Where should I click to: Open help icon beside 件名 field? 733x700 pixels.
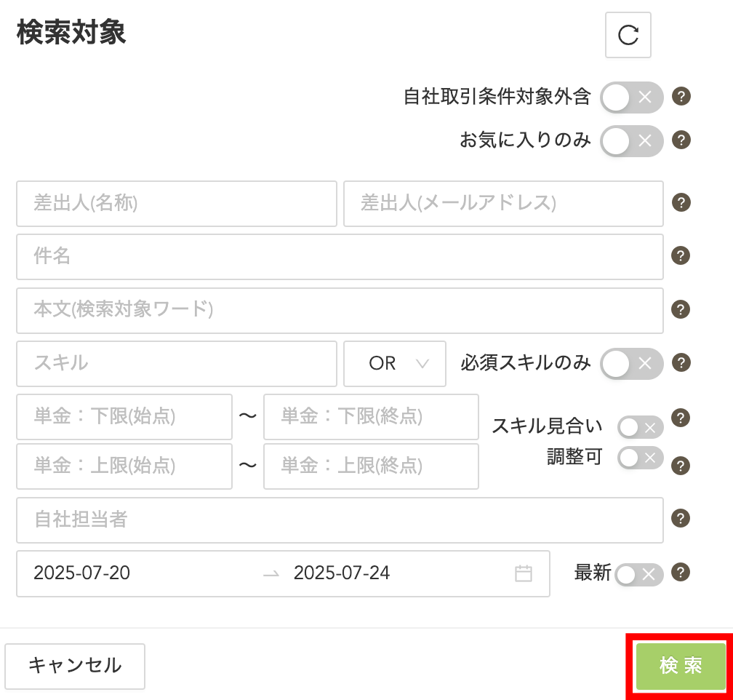[681, 256]
